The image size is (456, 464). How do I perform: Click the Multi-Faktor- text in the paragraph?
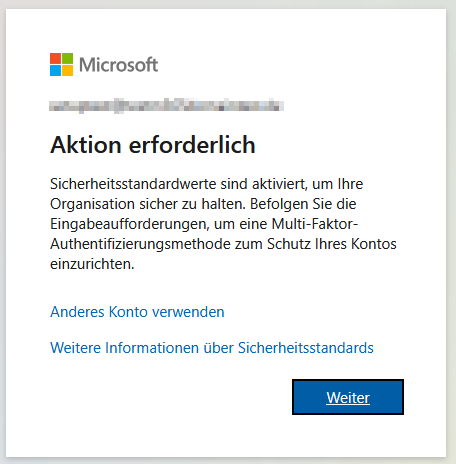pyautogui.click(x=315, y=224)
